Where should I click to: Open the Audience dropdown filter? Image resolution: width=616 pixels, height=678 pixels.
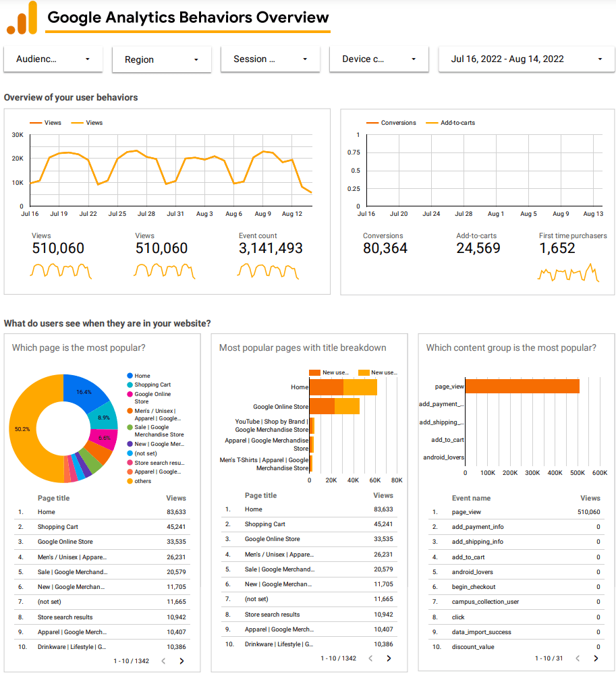[x=53, y=59]
